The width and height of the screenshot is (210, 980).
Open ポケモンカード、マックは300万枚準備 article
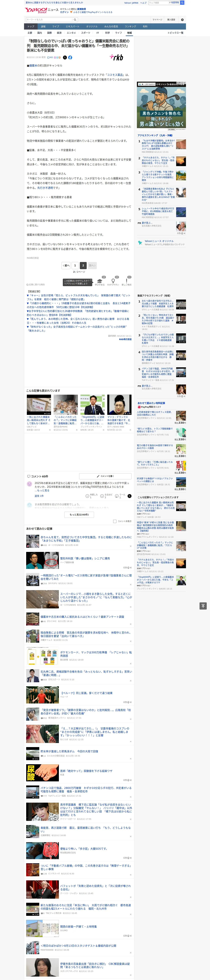click(96, 654)
